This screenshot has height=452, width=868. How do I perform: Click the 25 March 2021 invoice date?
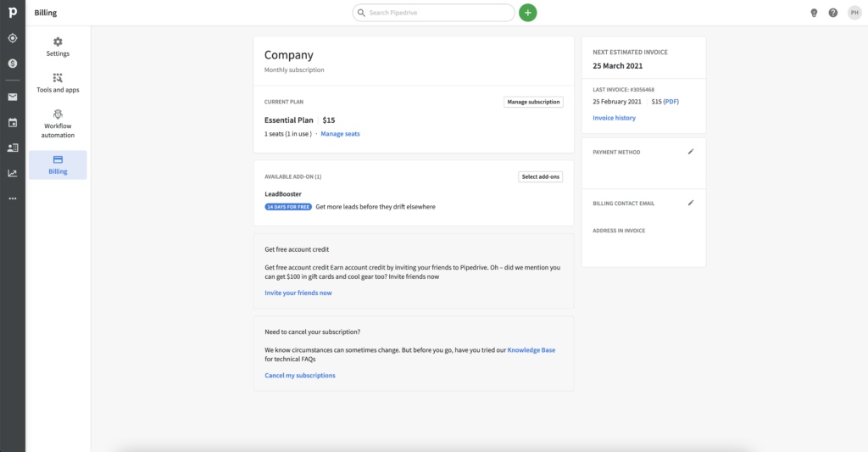pos(618,66)
